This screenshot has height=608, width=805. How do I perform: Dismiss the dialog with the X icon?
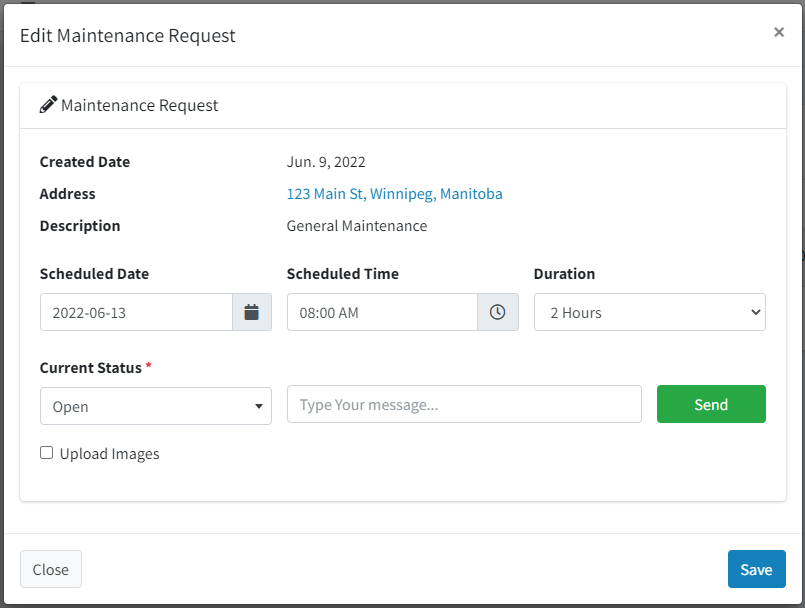point(778,32)
